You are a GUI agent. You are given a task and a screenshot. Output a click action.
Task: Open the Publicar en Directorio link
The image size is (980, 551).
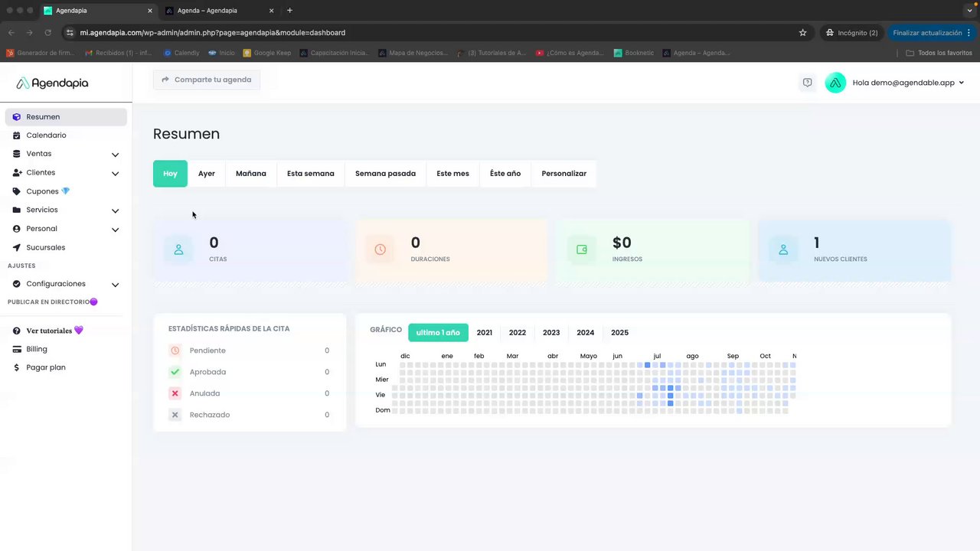point(53,302)
